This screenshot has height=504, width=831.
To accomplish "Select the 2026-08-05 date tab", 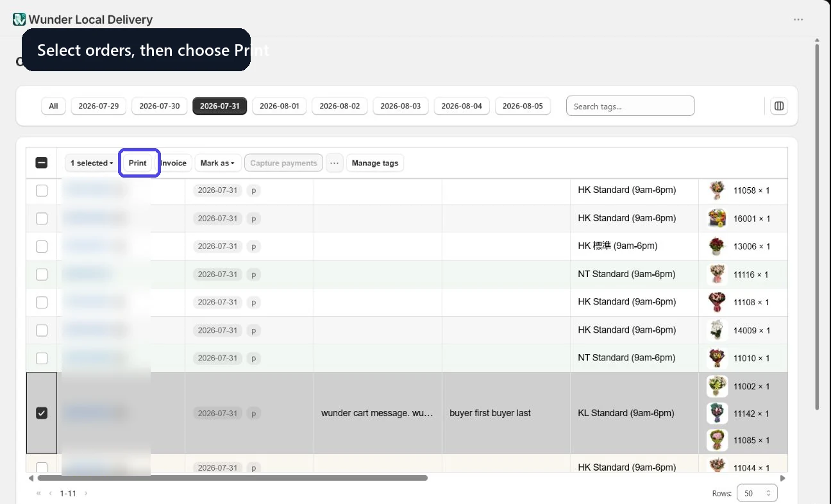I will click(x=523, y=106).
